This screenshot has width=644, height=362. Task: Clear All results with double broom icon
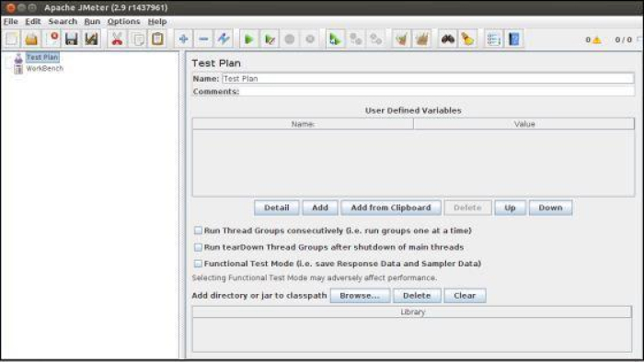(x=421, y=39)
